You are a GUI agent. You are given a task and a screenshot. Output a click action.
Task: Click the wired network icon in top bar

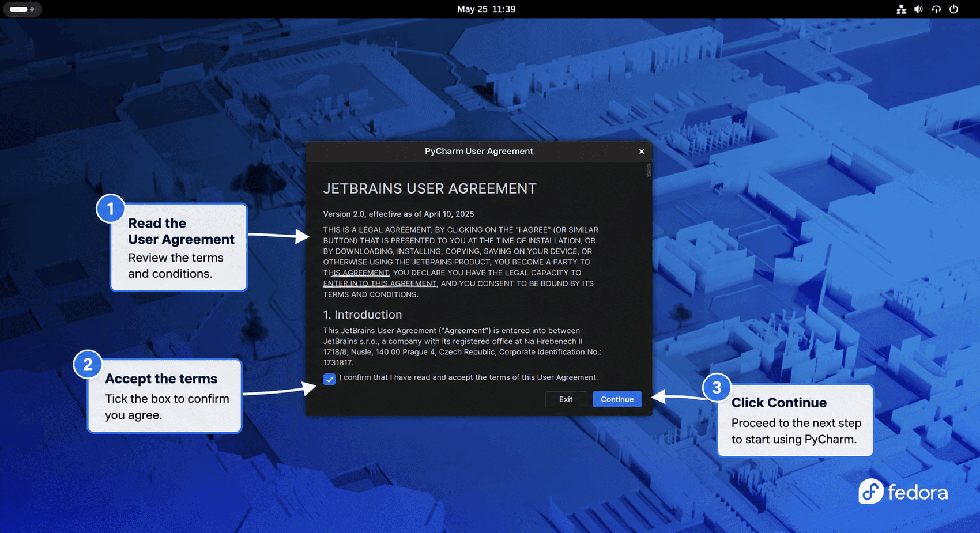902,9
